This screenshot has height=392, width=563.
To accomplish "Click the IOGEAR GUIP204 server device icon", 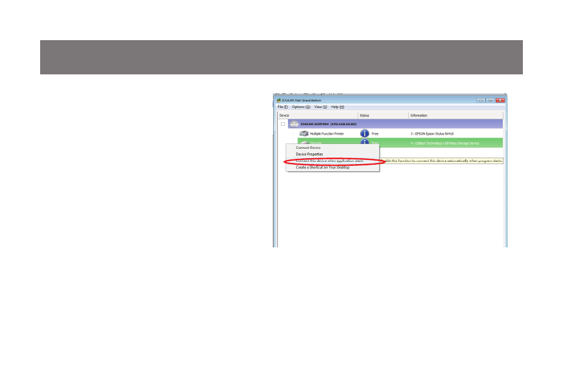I will pyautogui.click(x=294, y=124).
